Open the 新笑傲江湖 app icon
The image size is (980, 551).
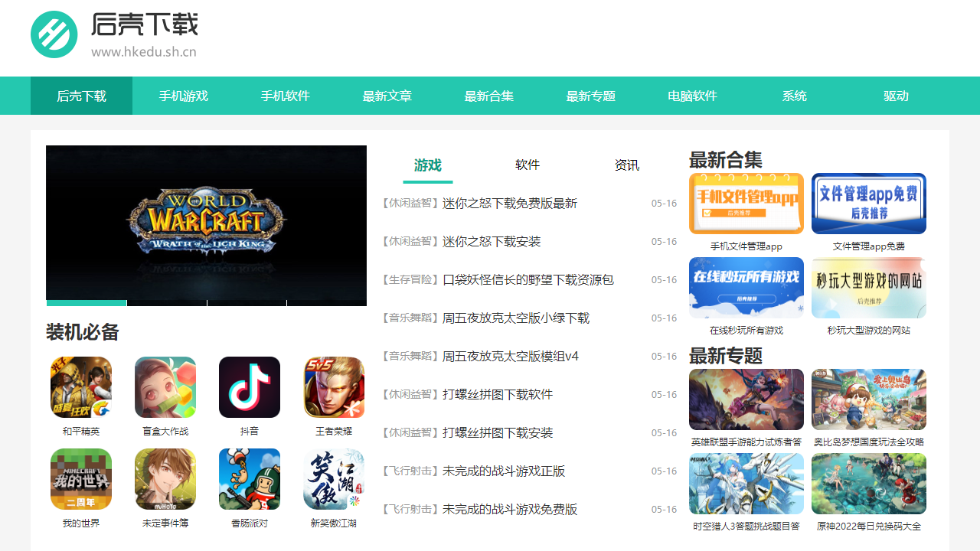pos(334,479)
